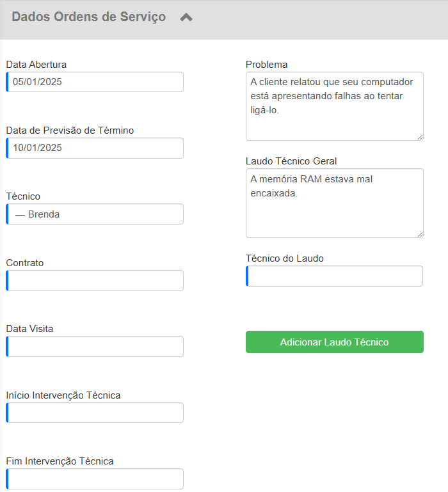Screen dimensions: 448x492
Task: Select the Fim Intervenção Técnica field
Action: [95, 479]
